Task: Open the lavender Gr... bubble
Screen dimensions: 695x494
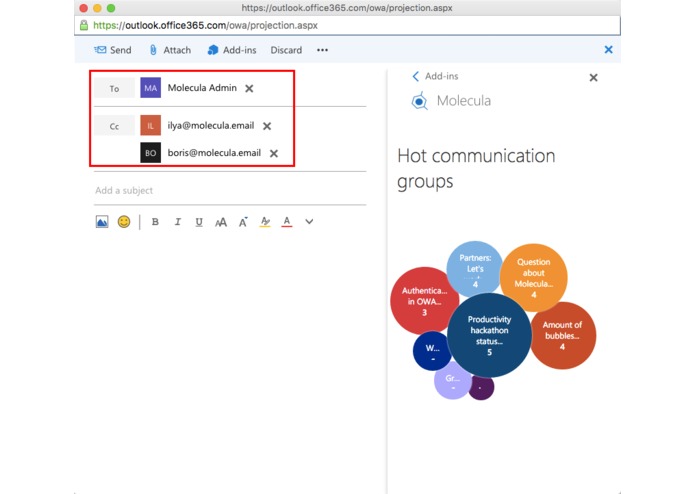Action: [452, 381]
